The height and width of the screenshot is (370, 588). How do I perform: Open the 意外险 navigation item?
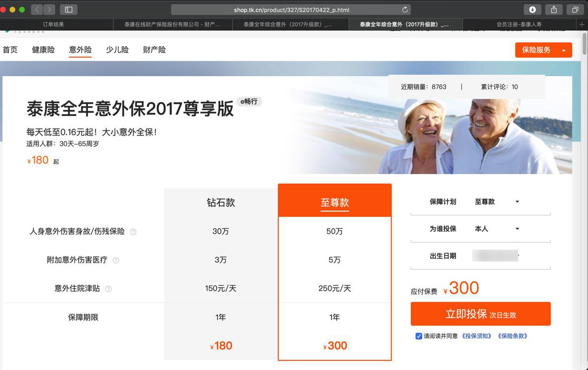[x=80, y=50]
